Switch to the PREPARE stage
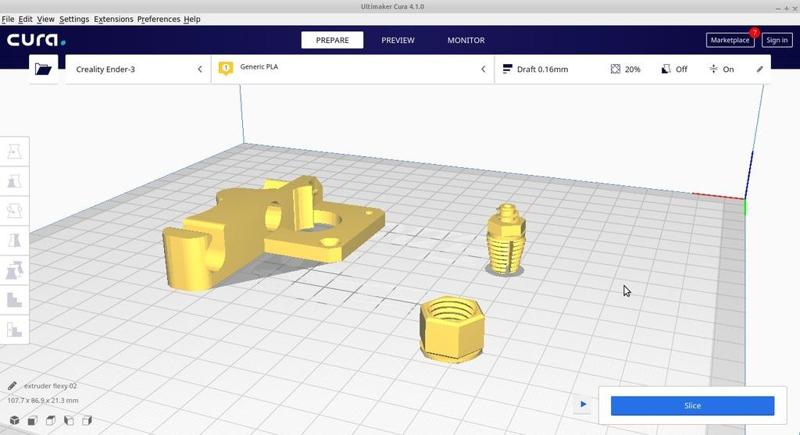Image resolution: width=800 pixels, height=435 pixels. click(332, 40)
